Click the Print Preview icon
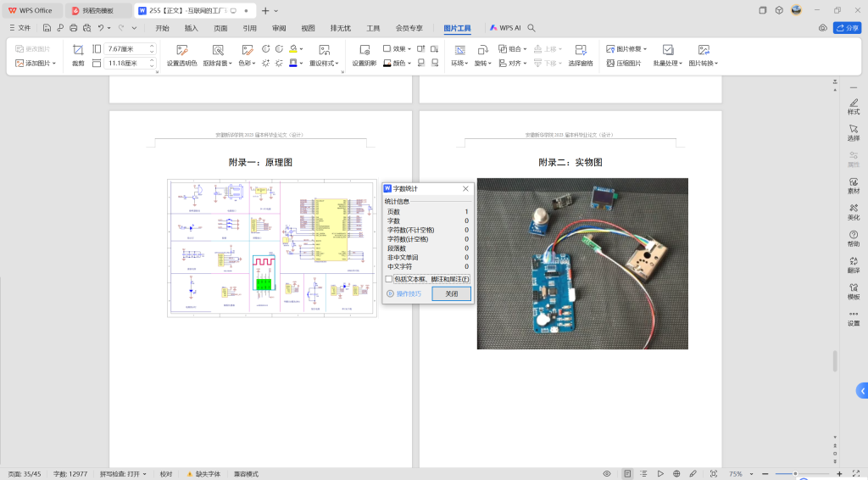 pos(87,28)
